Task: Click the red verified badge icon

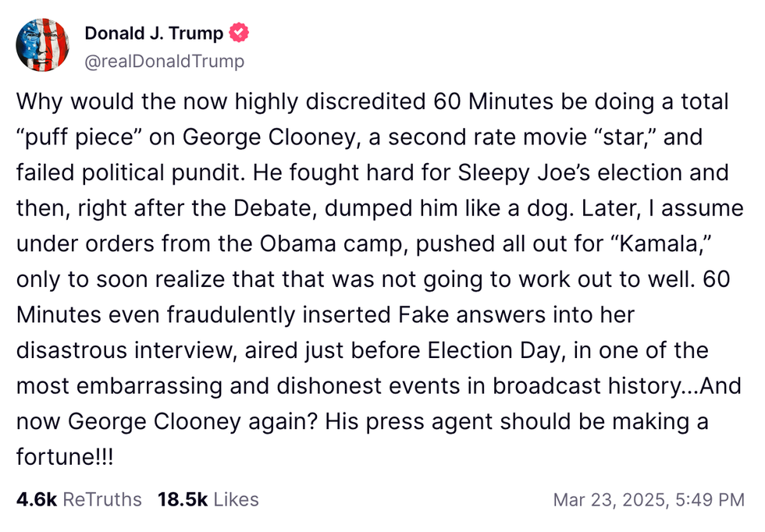Action: pos(239,34)
